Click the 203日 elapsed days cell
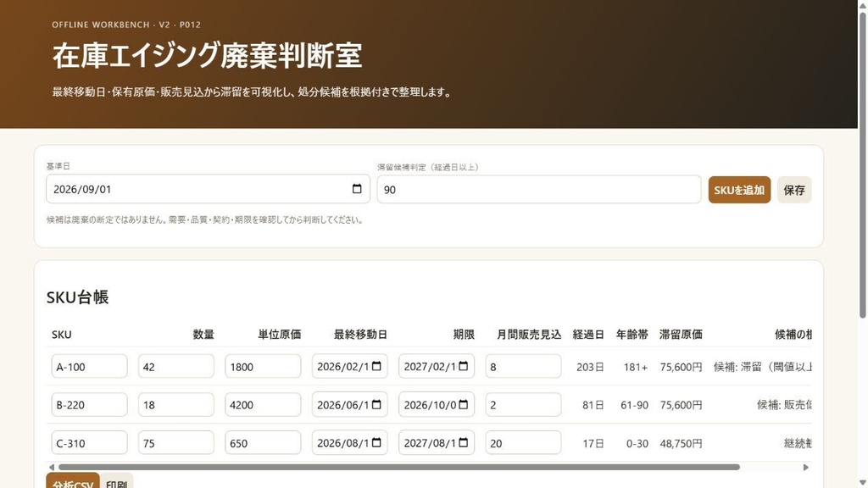This screenshot has height=488, width=868. click(590, 367)
